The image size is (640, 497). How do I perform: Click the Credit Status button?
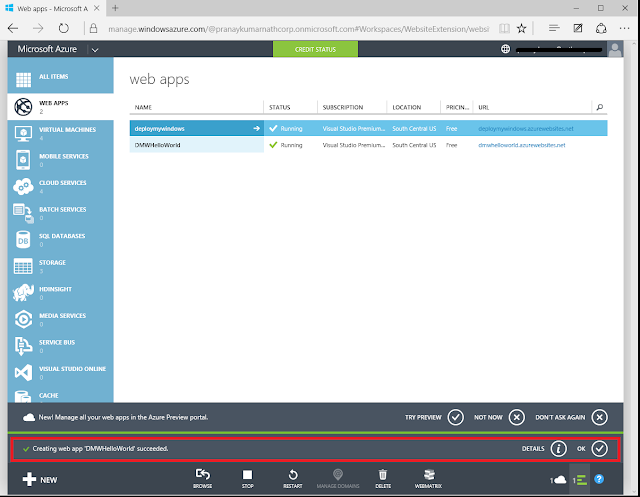pyautogui.click(x=316, y=49)
